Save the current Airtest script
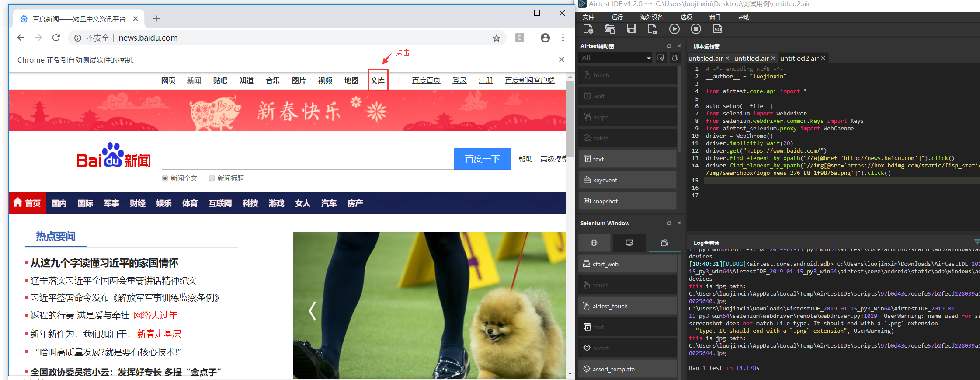The image size is (980, 380). pos(631,29)
